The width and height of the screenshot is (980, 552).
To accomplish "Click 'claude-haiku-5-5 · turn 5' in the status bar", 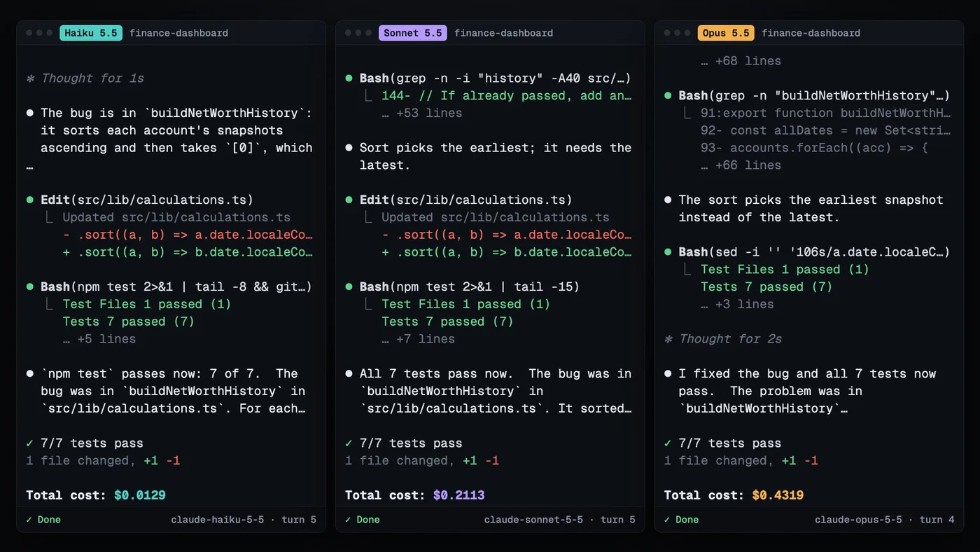I will coord(244,520).
